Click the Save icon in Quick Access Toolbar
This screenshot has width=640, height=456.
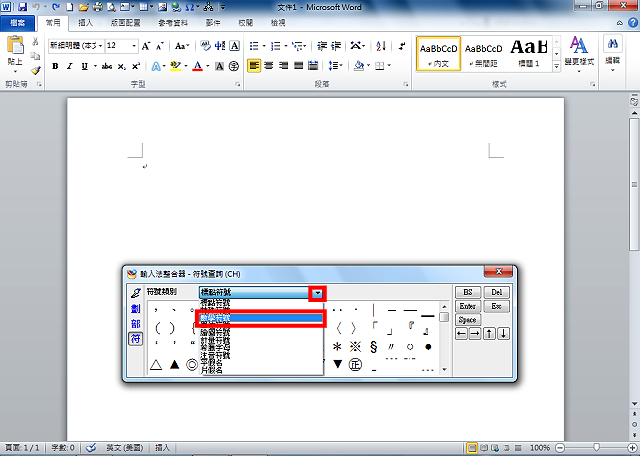[x=22, y=7]
